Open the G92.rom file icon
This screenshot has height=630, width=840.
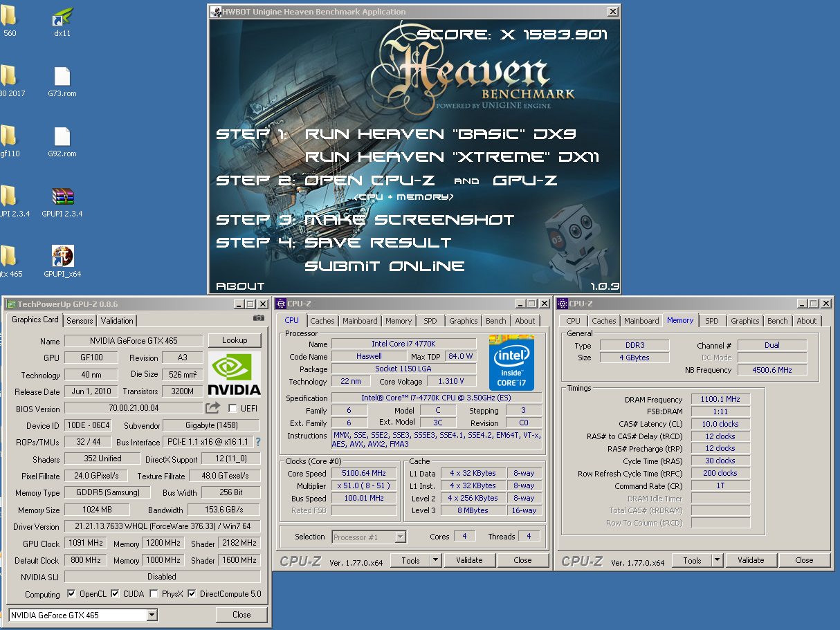click(x=62, y=136)
